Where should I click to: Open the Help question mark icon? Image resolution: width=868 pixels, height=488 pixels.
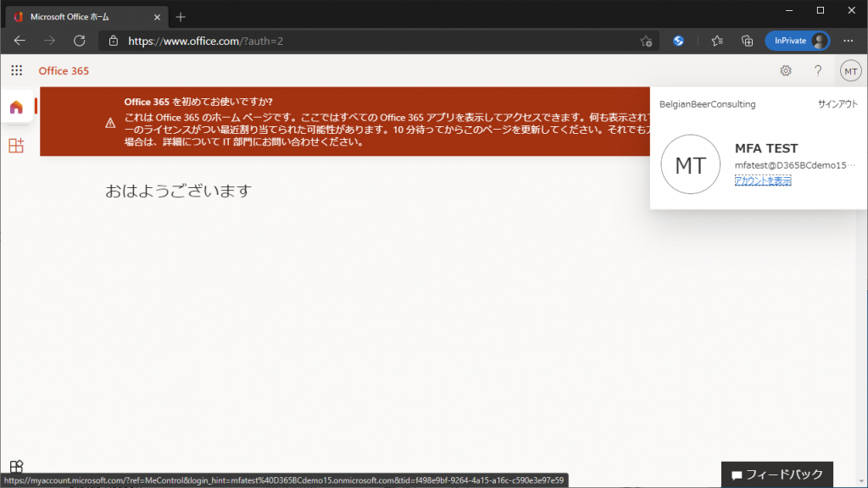[818, 71]
